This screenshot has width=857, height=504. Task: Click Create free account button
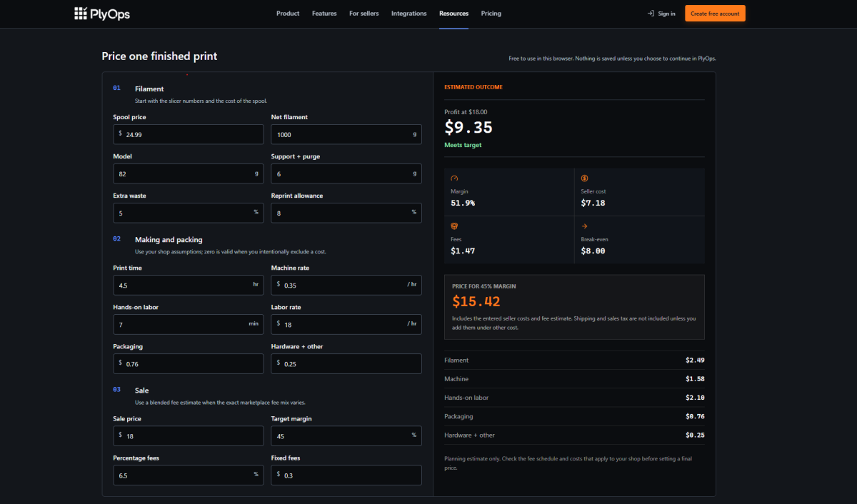tap(715, 14)
